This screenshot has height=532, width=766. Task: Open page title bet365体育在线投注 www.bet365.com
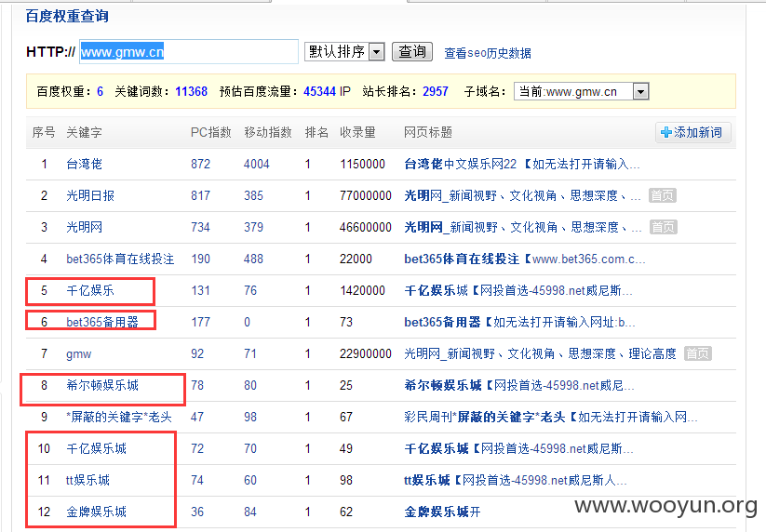click(525, 259)
